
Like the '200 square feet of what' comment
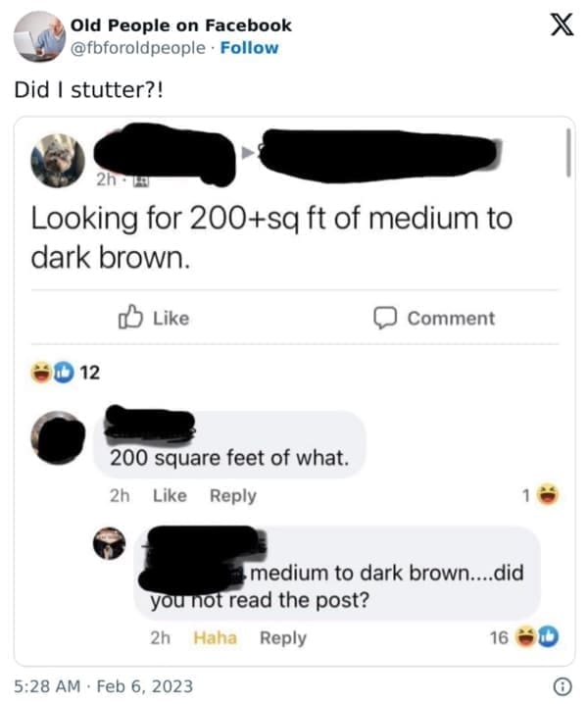170,495
